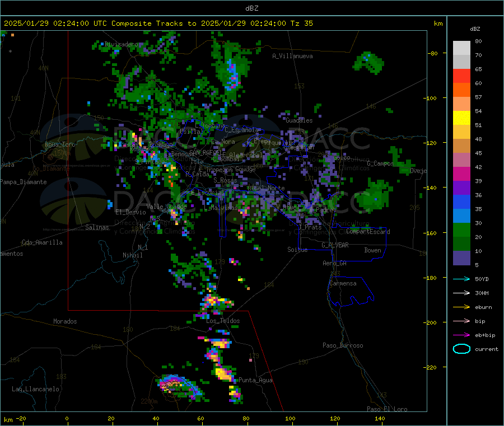Click the 'CompantEscard' place label
The image size is (504, 426).
click(368, 232)
